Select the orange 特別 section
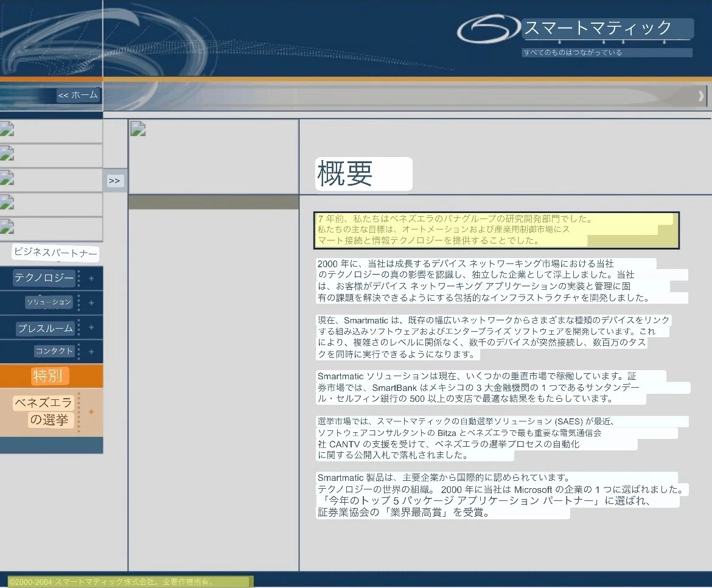The image size is (712, 588). [51, 376]
